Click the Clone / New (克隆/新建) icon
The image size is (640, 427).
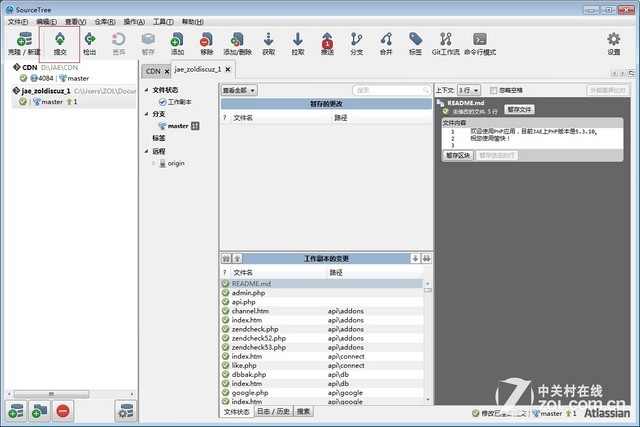point(20,42)
